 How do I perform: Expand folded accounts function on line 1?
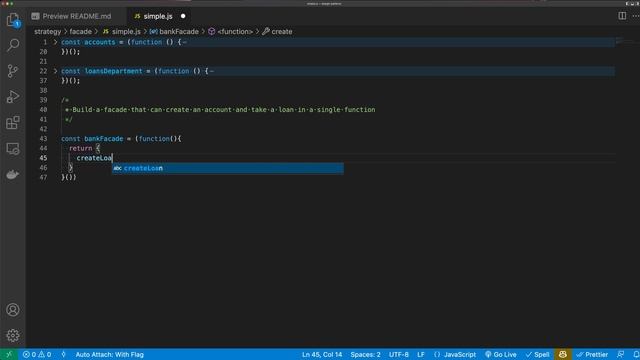click(56, 42)
